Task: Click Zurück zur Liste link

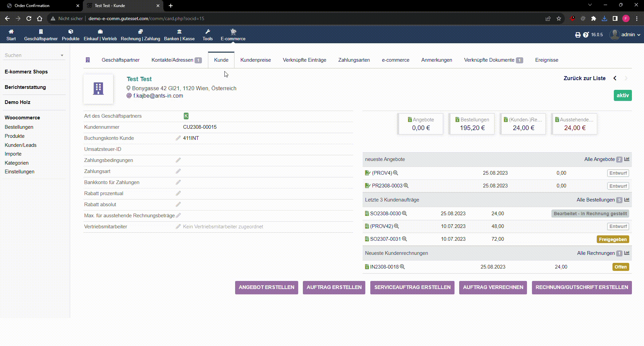Action: pos(585,78)
